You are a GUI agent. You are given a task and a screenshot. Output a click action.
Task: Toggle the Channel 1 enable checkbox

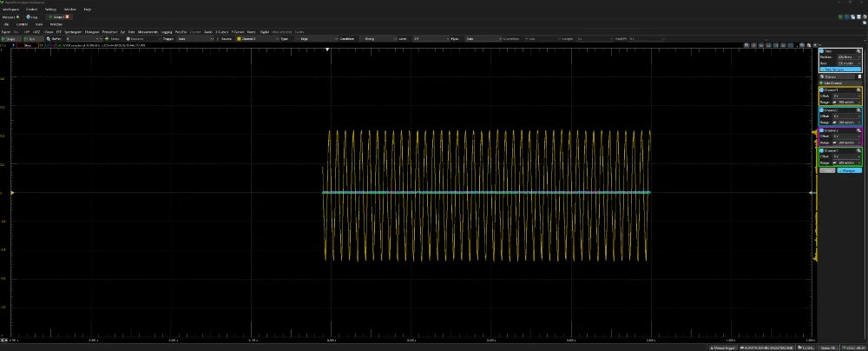click(823, 89)
